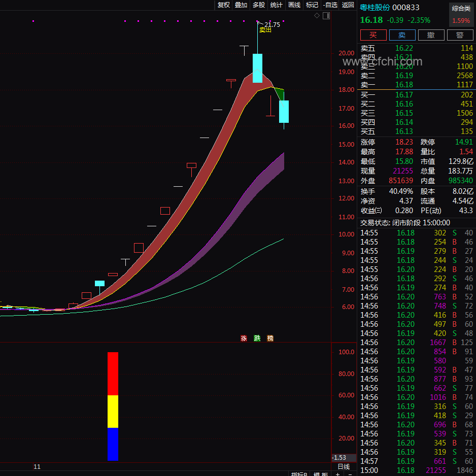Click the 警 alert button
The height and width of the screenshot is (476, 476).
(460, 35)
